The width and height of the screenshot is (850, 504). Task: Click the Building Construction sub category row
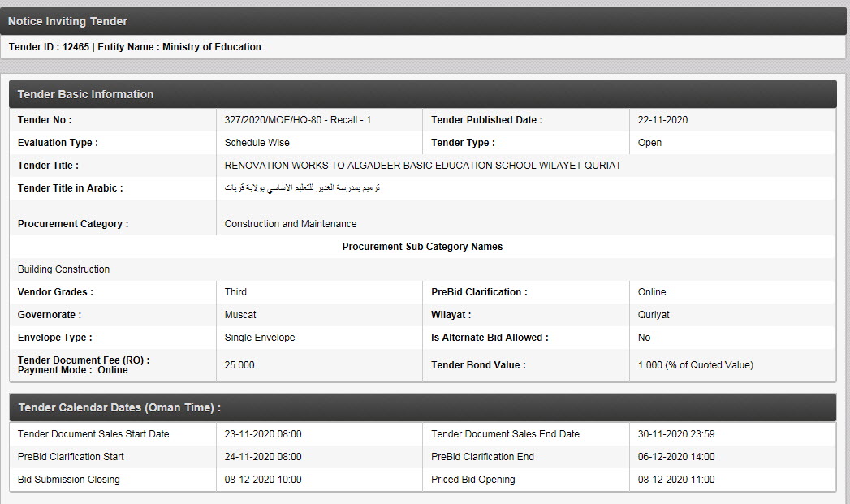[x=63, y=269]
